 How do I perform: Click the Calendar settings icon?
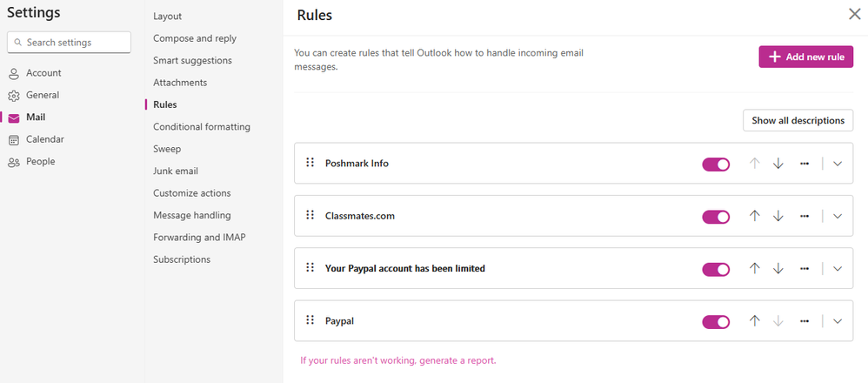[14, 139]
